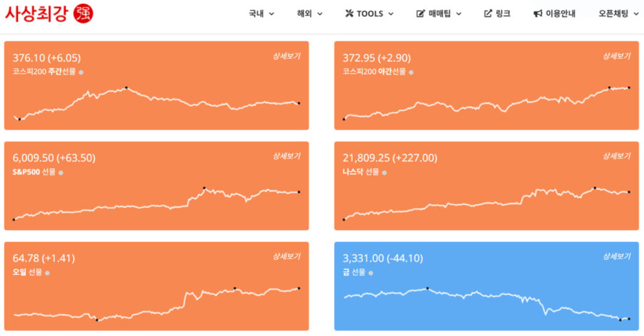Click the megaphone icon beside 이용안내
Screen dimensions: 644x336
pyautogui.click(x=538, y=14)
